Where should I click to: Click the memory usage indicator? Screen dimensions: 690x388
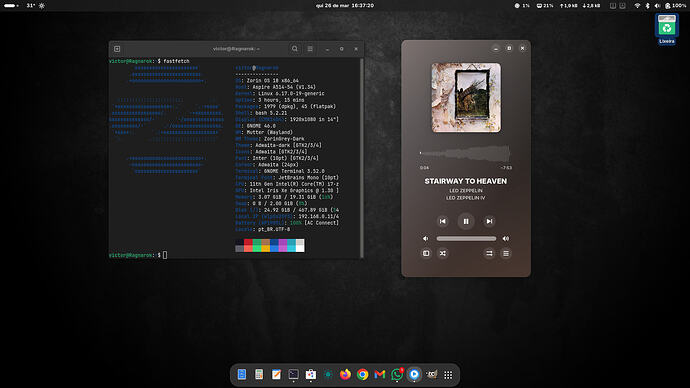point(545,6)
